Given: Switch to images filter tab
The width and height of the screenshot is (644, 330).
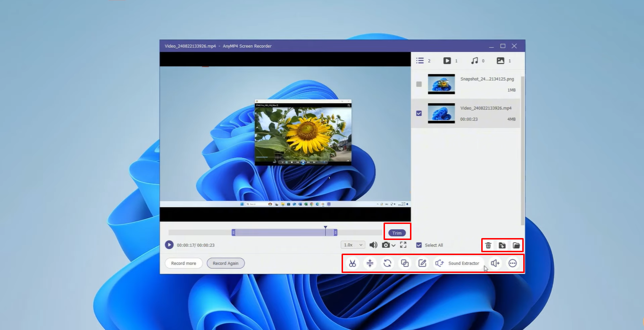Looking at the screenshot, I should pyautogui.click(x=501, y=60).
